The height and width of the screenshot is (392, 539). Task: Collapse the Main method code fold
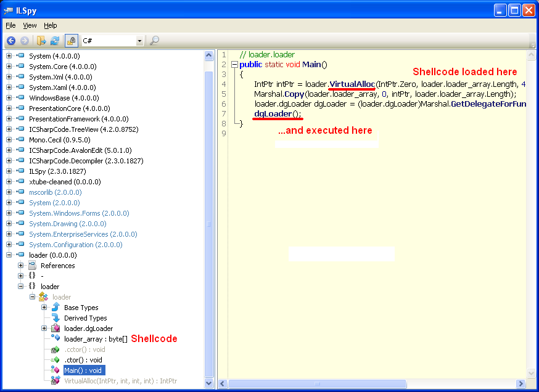235,65
